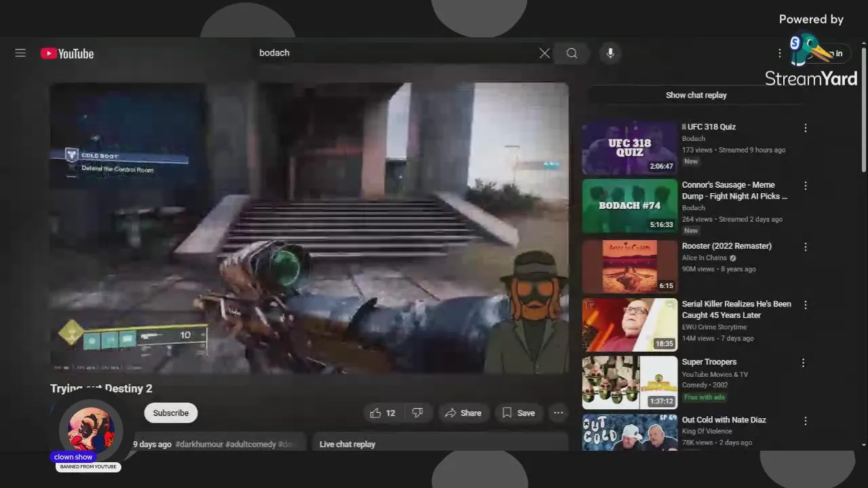Like the video with thumbs up
This screenshot has height=488, width=868.
coord(382,413)
